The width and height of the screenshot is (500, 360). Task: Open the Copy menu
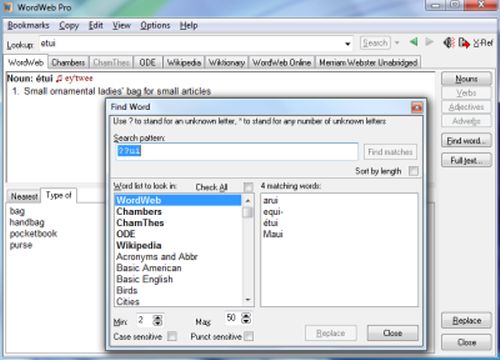point(69,25)
